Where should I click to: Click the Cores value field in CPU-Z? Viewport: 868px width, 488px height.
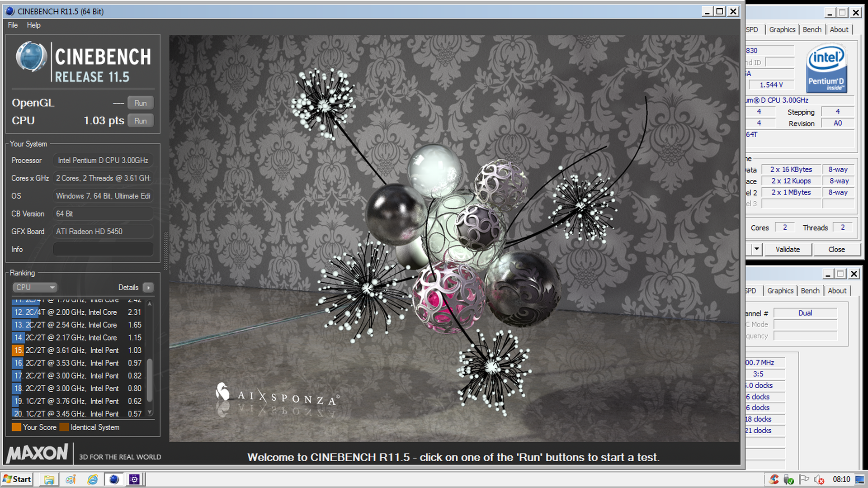pos(785,227)
